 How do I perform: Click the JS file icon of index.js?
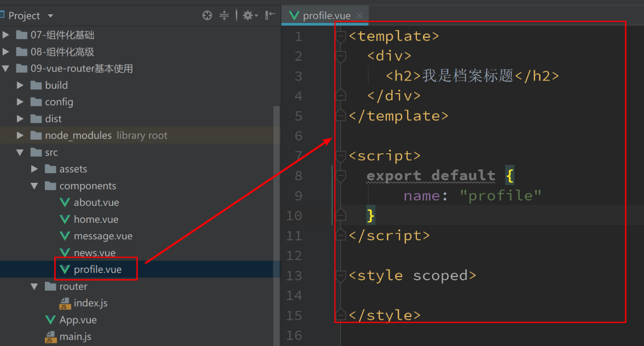[65, 304]
